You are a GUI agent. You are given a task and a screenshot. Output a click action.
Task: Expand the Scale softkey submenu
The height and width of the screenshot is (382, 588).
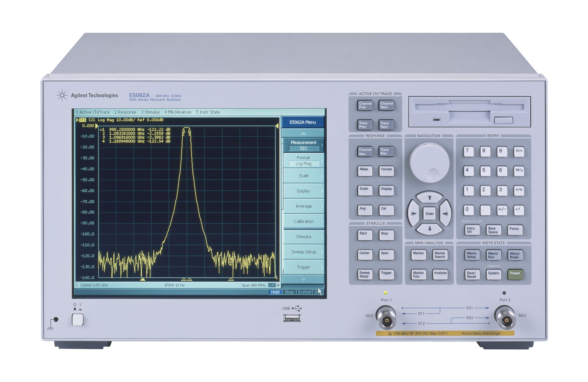(304, 175)
